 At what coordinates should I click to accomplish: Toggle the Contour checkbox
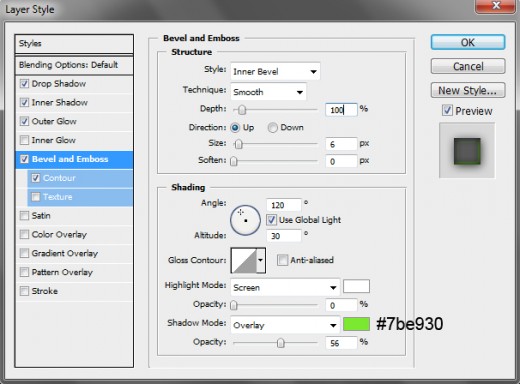(x=36, y=178)
